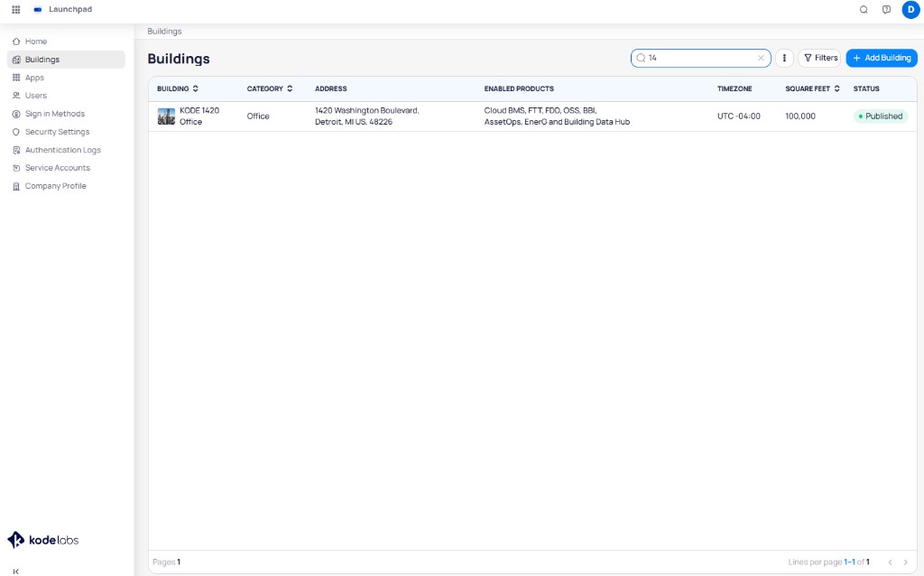Click the Company Profile icon

pos(16,186)
